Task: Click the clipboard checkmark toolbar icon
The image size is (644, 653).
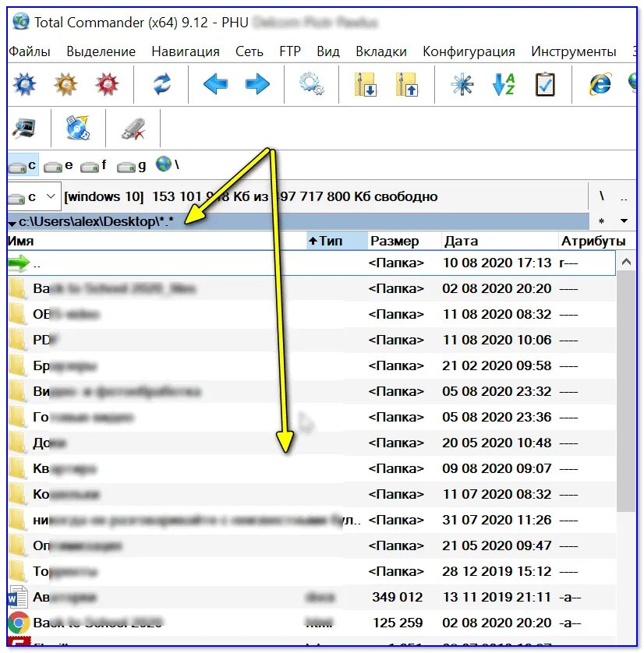Action: pos(545,84)
